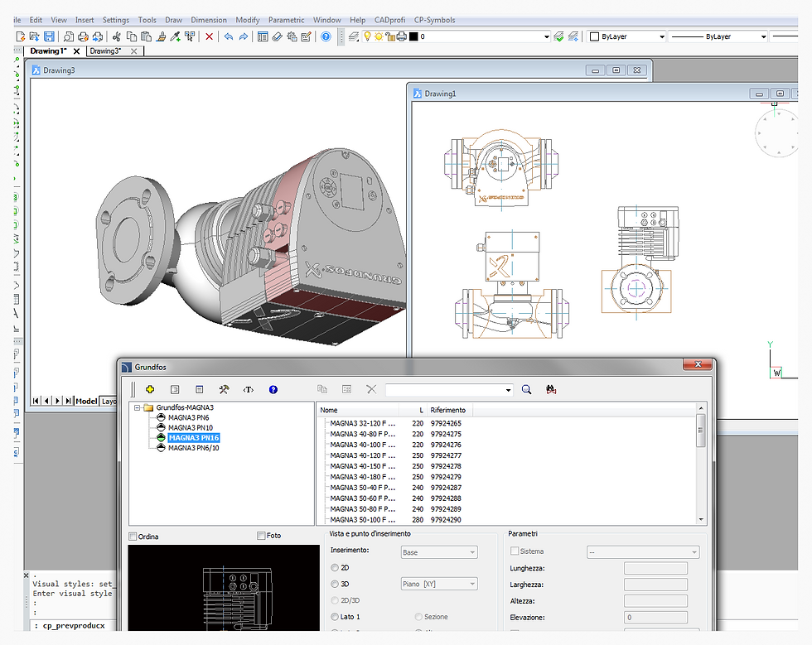This screenshot has width=812, height=645.
Task: Select MAGNA3 PN6 in the tree
Action: pyautogui.click(x=189, y=417)
